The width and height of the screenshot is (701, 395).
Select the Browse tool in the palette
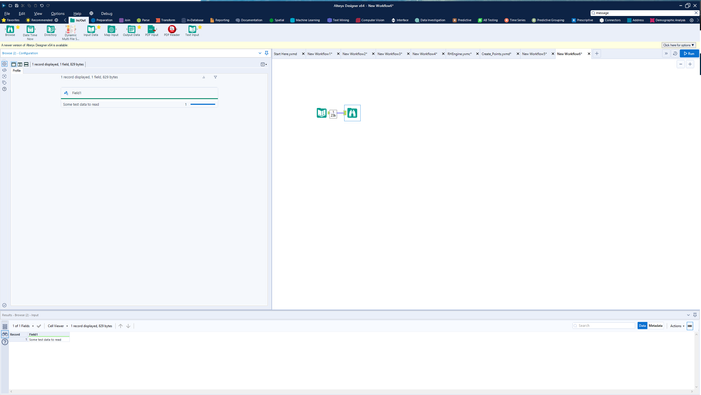10,31
